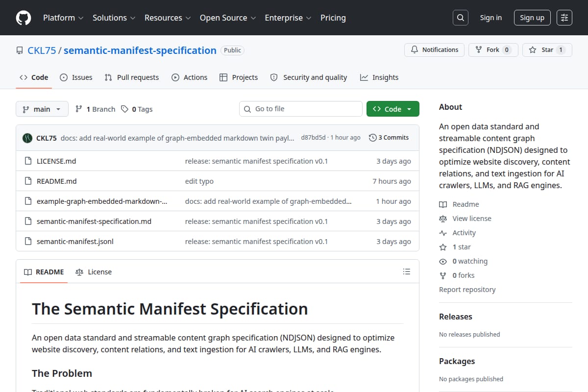Click the pulse icon beside Activity
This screenshot has height=392, width=588.
(x=443, y=233)
